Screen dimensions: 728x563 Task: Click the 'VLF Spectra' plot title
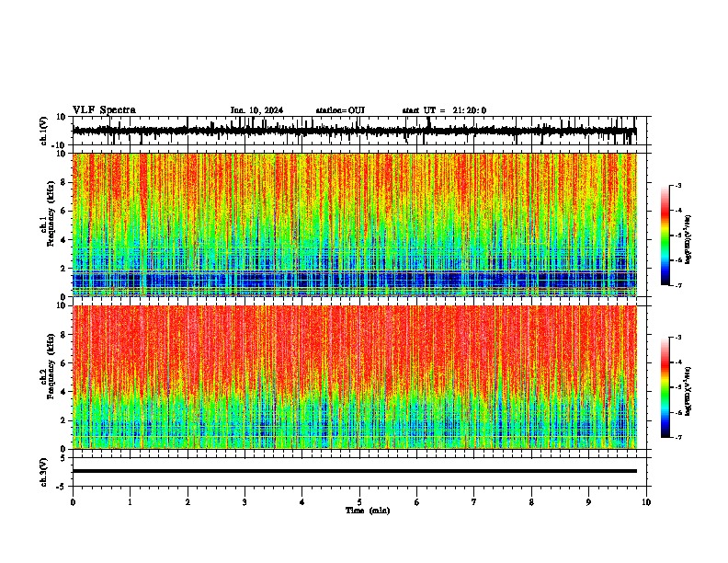point(104,110)
